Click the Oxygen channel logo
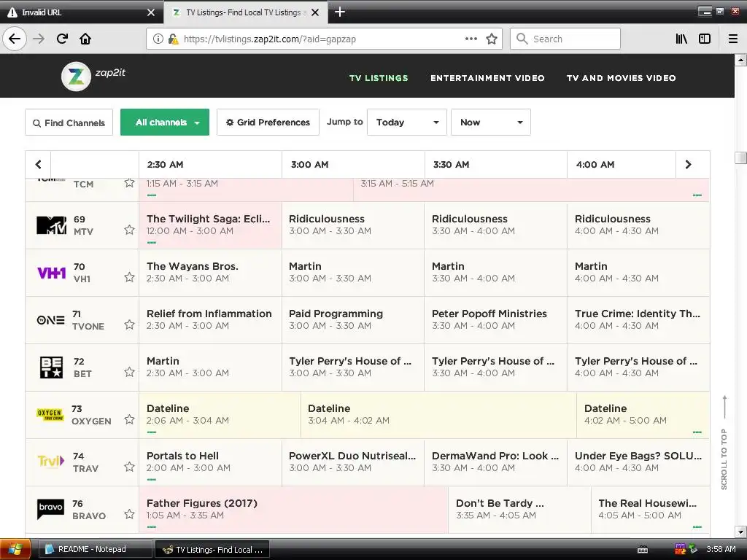 click(50, 414)
